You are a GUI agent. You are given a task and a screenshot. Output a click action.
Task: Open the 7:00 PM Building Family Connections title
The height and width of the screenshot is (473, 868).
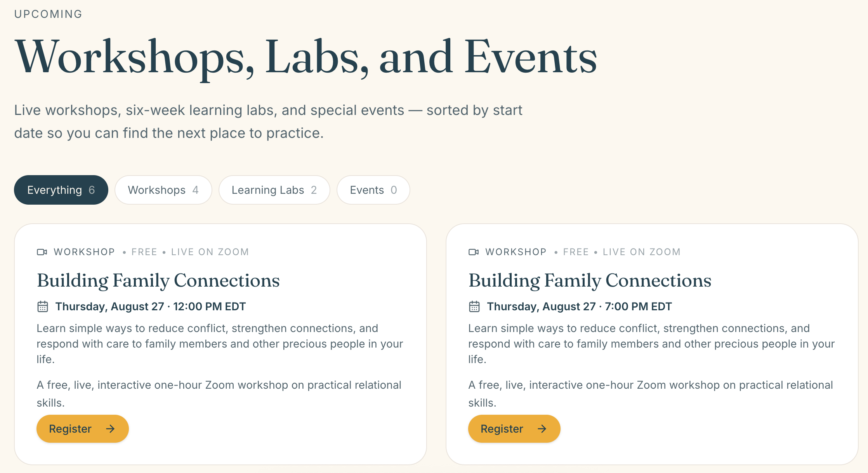[x=590, y=280]
